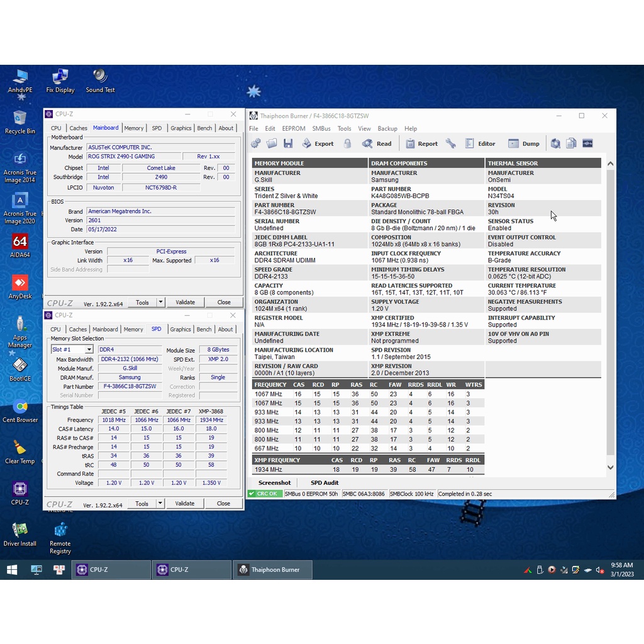The width and height of the screenshot is (644, 644).
Task: Click the wrench icon in Thaiphoon Burner toolbar
Action: pyautogui.click(x=450, y=143)
